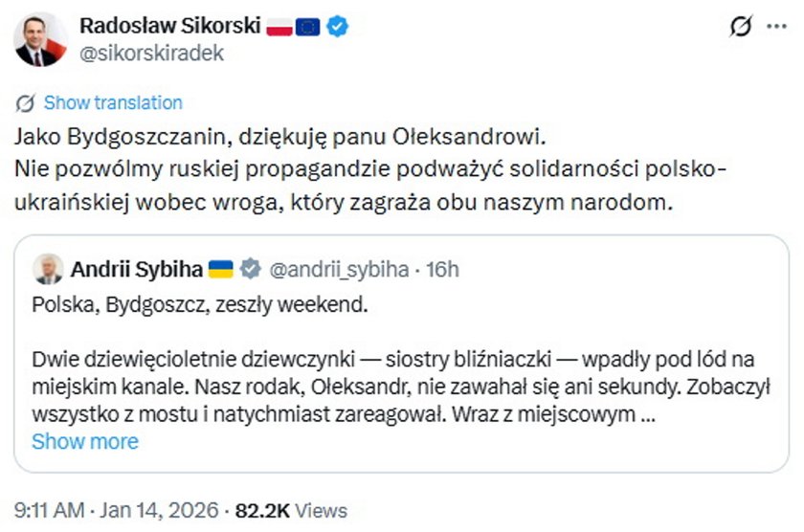Screen dimensions: 804x532
Task: Click the translation icon beside Show translation
Action: tap(27, 103)
